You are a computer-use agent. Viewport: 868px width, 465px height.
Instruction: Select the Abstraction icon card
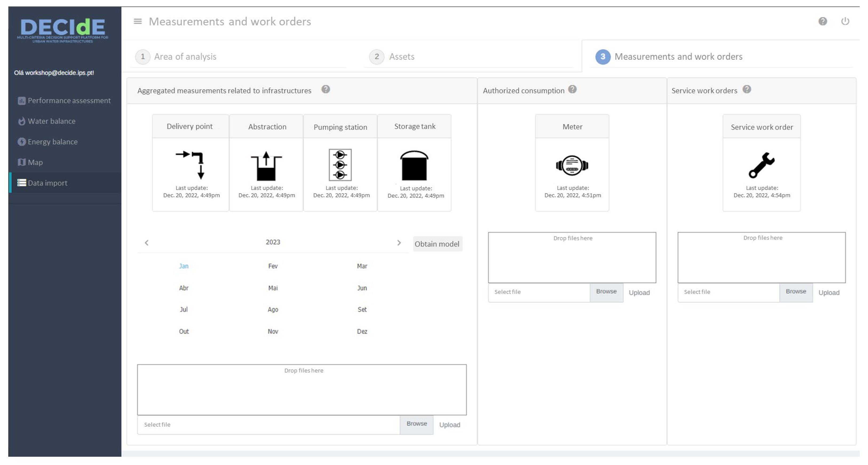tap(266, 166)
